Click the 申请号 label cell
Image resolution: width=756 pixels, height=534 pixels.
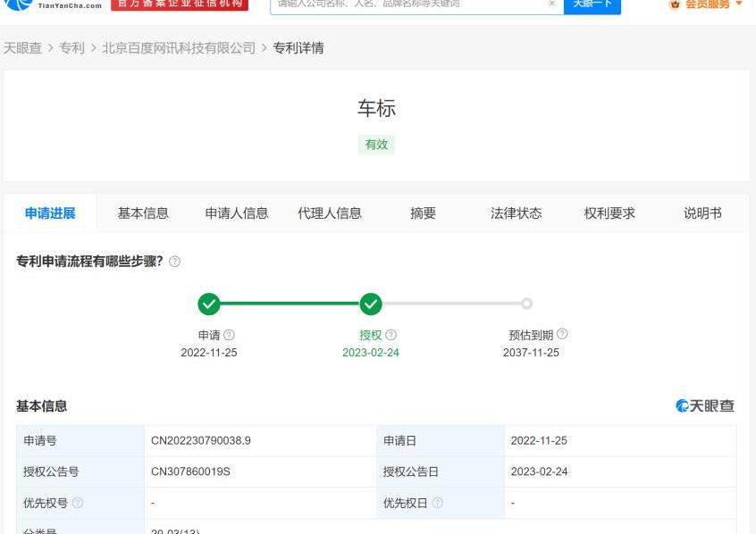(x=80, y=440)
